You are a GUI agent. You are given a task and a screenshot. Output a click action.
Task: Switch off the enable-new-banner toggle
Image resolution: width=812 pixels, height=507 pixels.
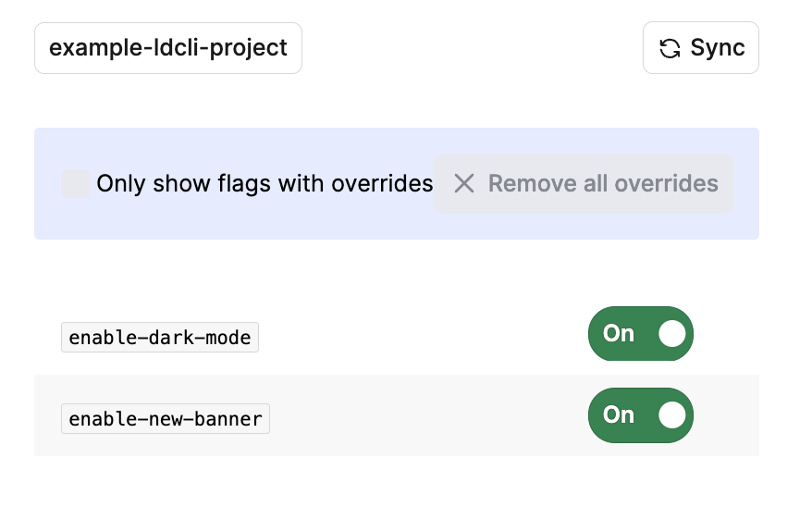(640, 414)
